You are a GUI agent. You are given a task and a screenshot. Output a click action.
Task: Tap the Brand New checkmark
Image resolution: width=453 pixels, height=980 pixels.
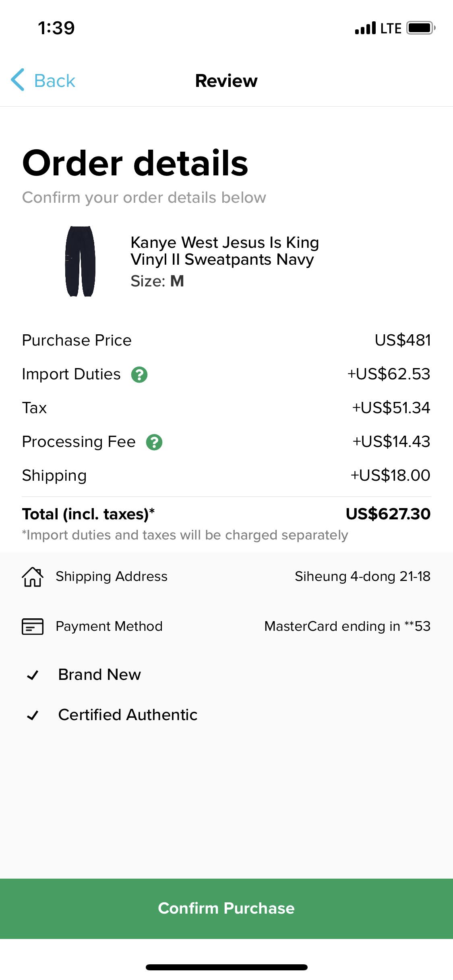[x=32, y=675]
